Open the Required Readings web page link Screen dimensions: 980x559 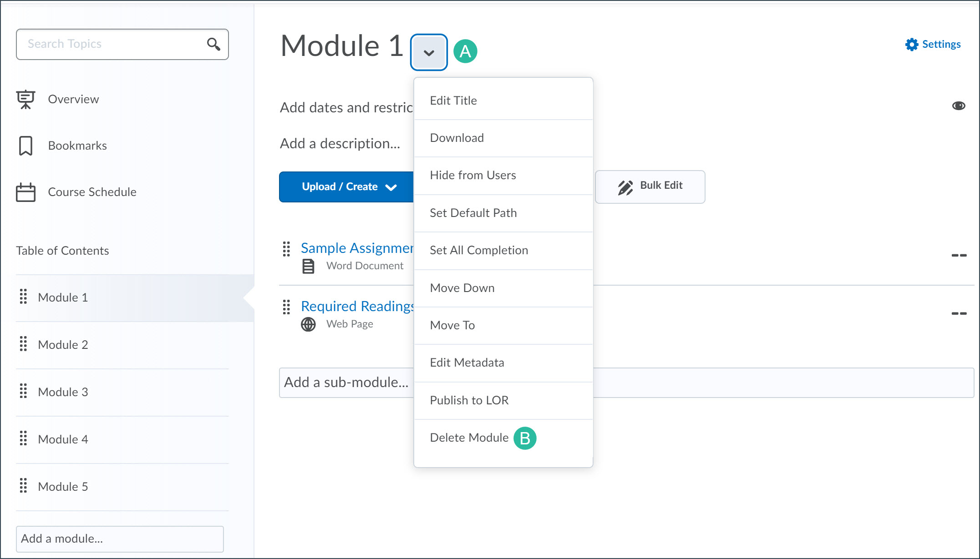(357, 306)
